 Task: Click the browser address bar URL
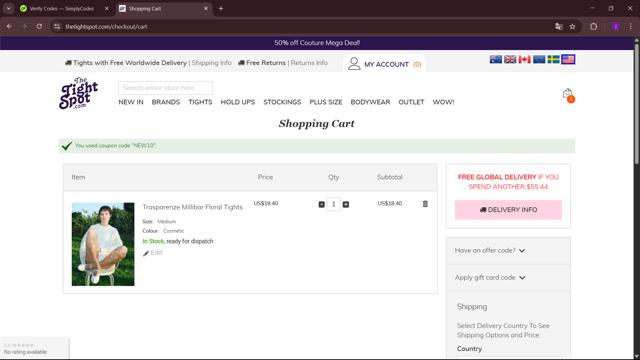(106, 27)
